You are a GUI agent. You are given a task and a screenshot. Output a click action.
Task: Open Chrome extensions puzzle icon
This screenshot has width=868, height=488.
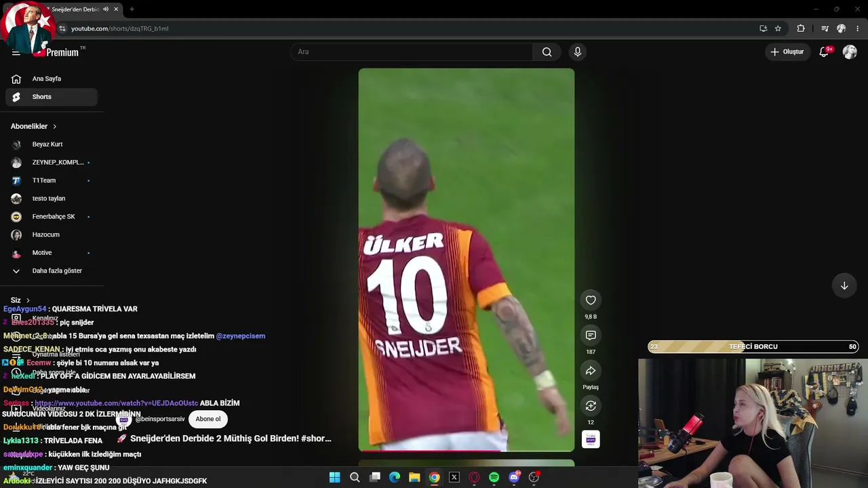[x=801, y=28]
